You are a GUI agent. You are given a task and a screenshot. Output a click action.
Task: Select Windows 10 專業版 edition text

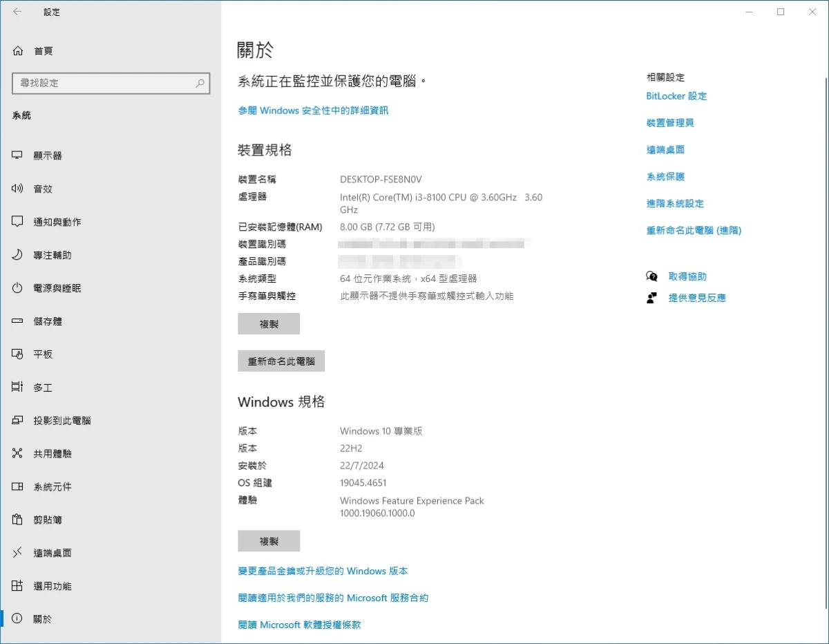tap(381, 431)
